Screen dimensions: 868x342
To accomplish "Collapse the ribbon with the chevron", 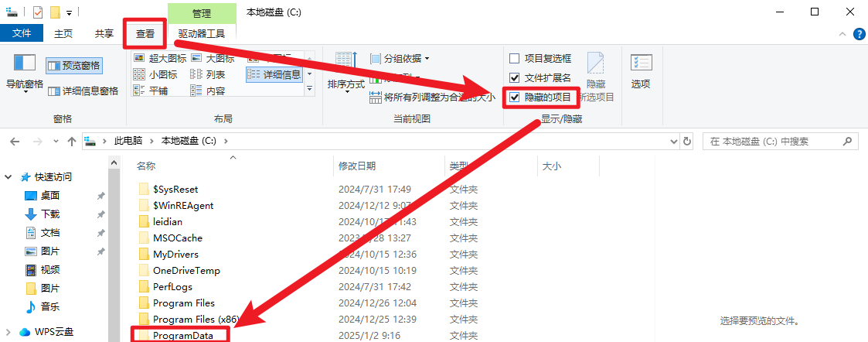I will pyautogui.click(x=842, y=34).
